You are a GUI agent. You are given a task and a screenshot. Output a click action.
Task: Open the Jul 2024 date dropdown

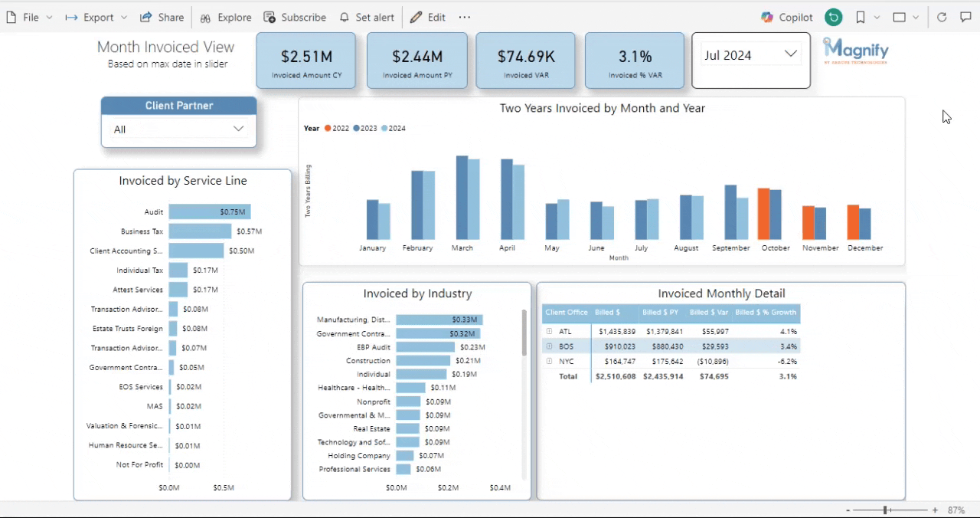point(750,55)
